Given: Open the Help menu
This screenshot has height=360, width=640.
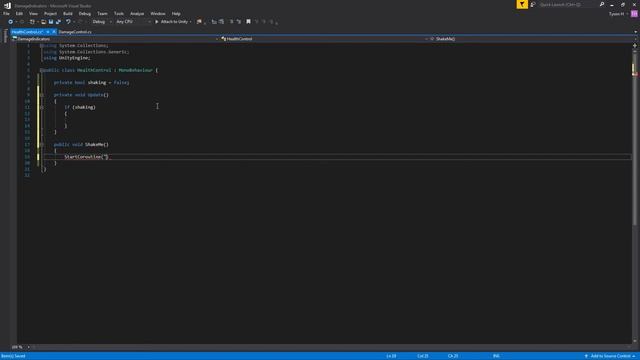Looking at the screenshot, I should point(176,14).
